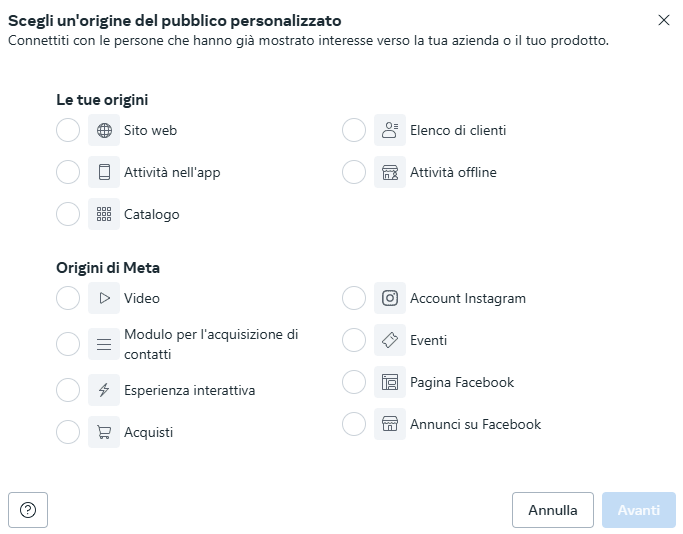Choose the Catalogo radio option

click(x=68, y=215)
